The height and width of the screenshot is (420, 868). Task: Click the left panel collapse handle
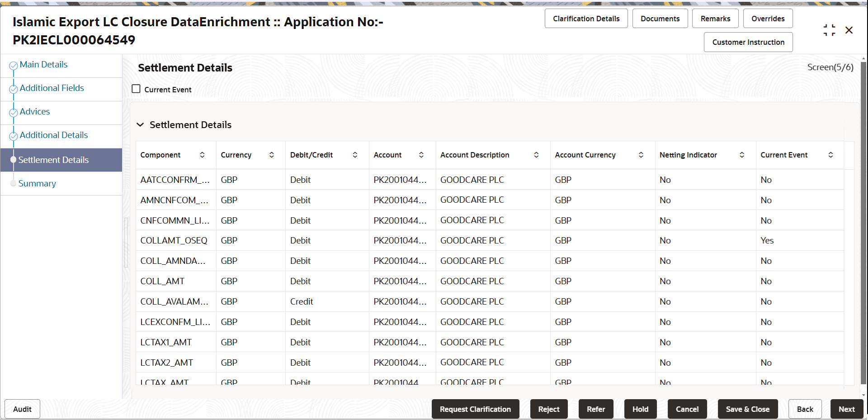[x=126, y=242]
